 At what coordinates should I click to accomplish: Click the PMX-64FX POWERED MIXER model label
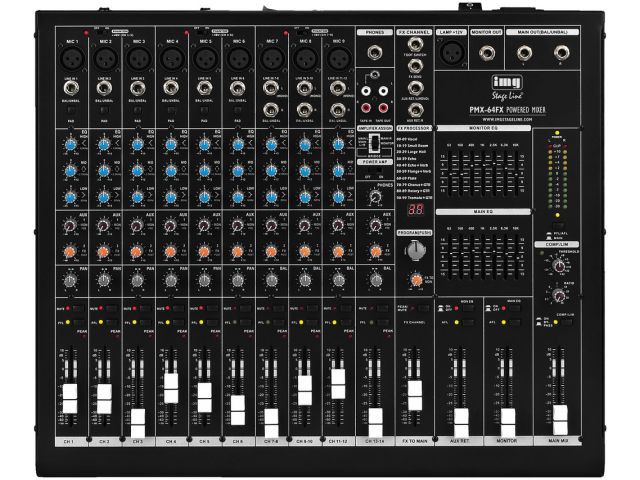pos(507,110)
